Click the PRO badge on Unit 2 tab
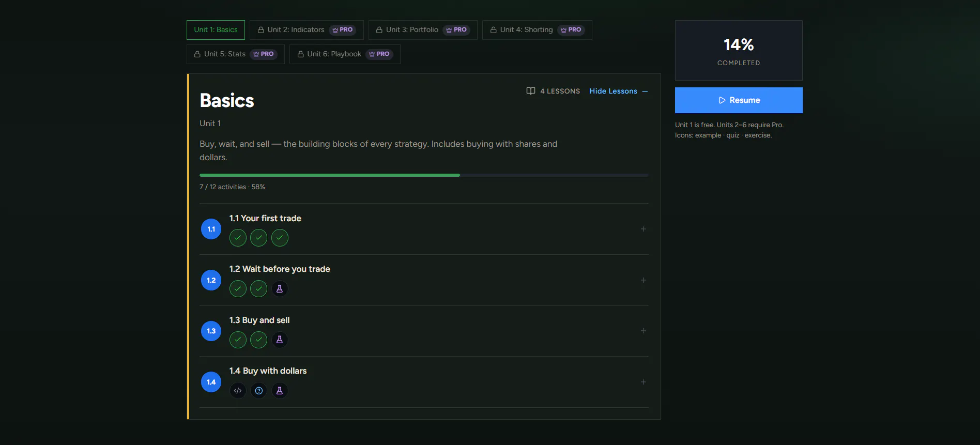 343,30
